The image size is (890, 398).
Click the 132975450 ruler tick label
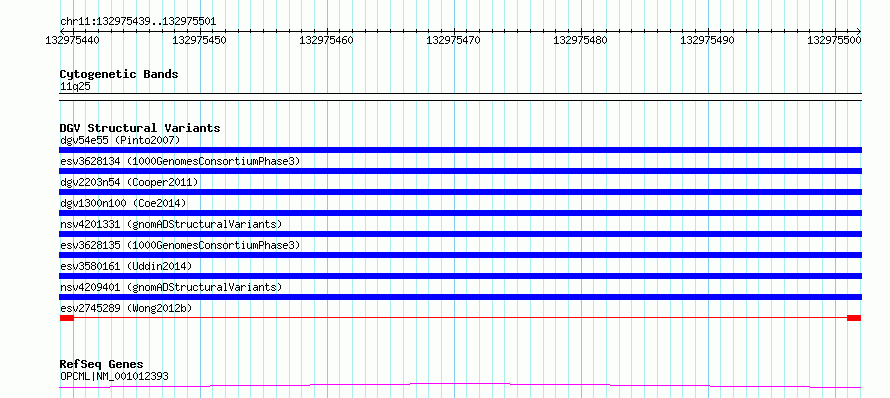199,40
